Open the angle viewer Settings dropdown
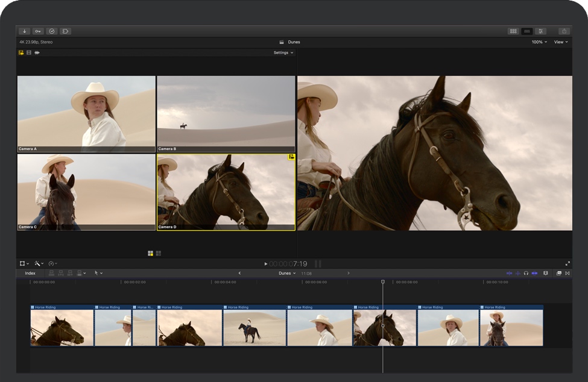Viewport: 588px width, 382px height. (x=283, y=52)
